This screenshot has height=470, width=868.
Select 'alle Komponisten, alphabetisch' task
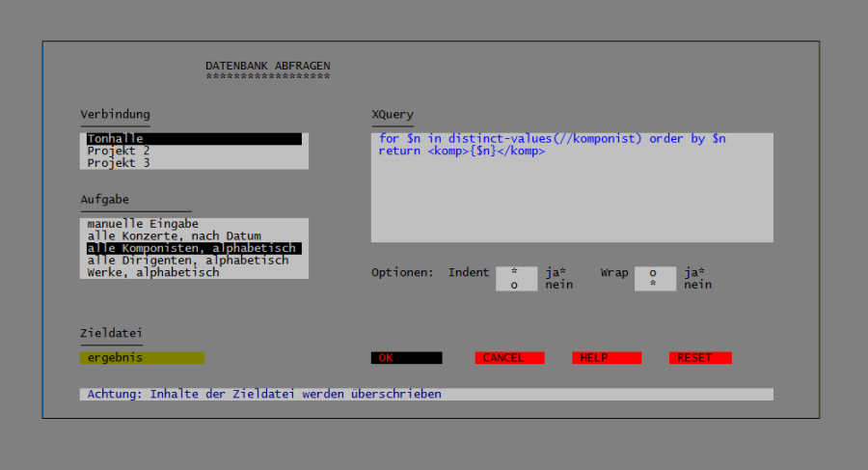point(193,248)
